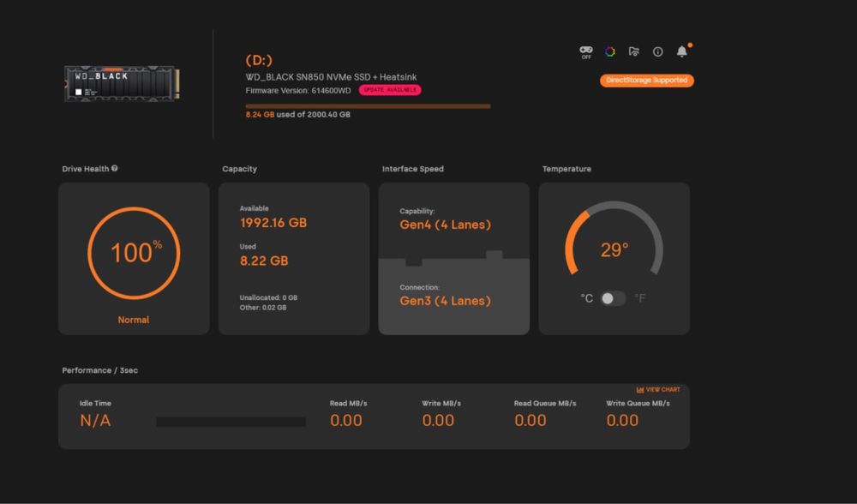Click the Write MB/s 0.00 value
Screen dimensions: 857x504
click(438, 421)
